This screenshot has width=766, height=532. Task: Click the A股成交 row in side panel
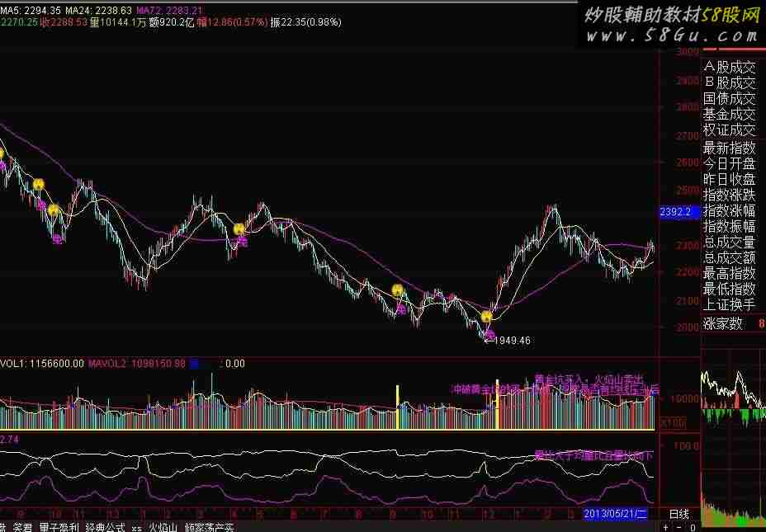(730, 67)
